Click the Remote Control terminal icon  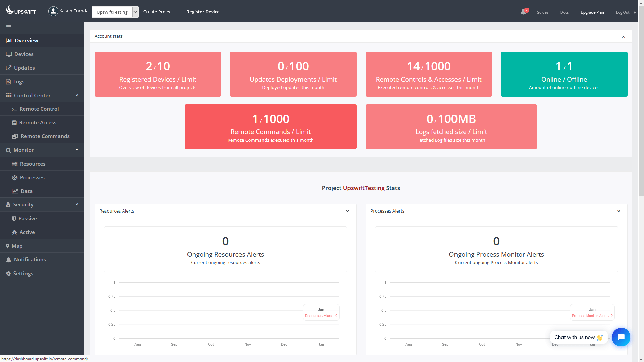14,109
